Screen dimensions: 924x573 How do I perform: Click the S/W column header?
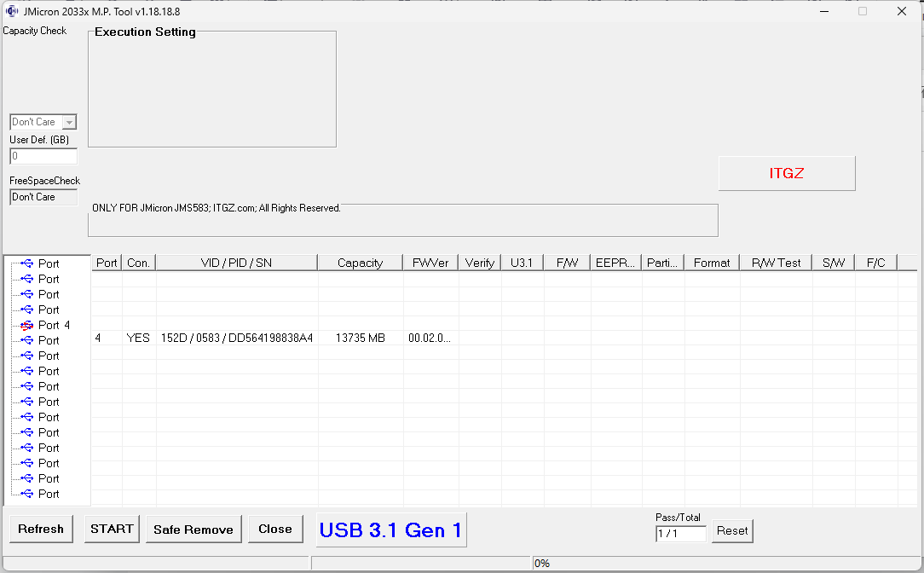click(x=834, y=263)
